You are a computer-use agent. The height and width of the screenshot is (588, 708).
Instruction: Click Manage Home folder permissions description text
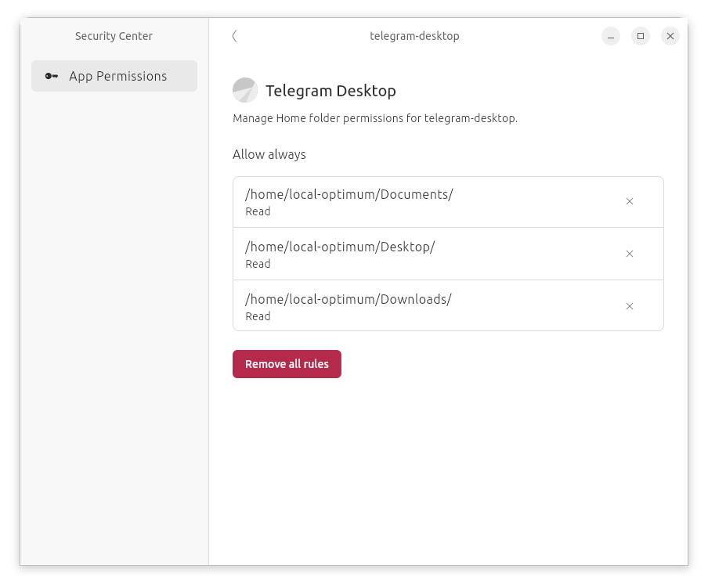point(375,118)
